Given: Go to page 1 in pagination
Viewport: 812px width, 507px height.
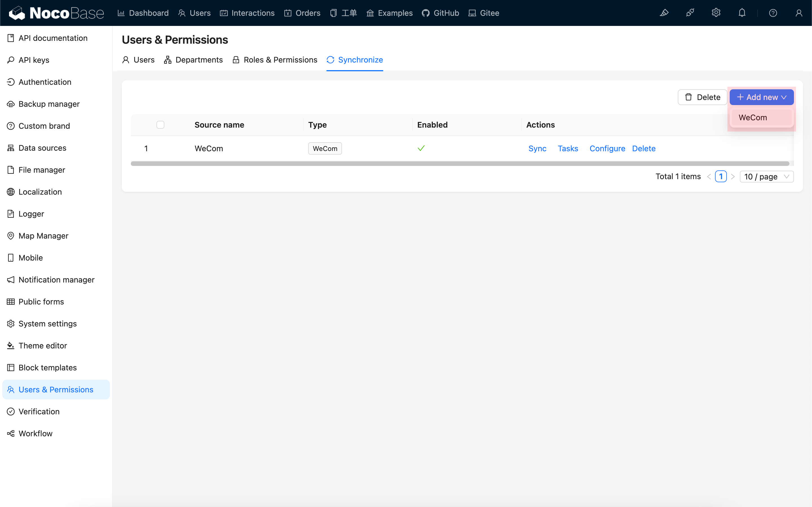Looking at the screenshot, I should 721,177.
